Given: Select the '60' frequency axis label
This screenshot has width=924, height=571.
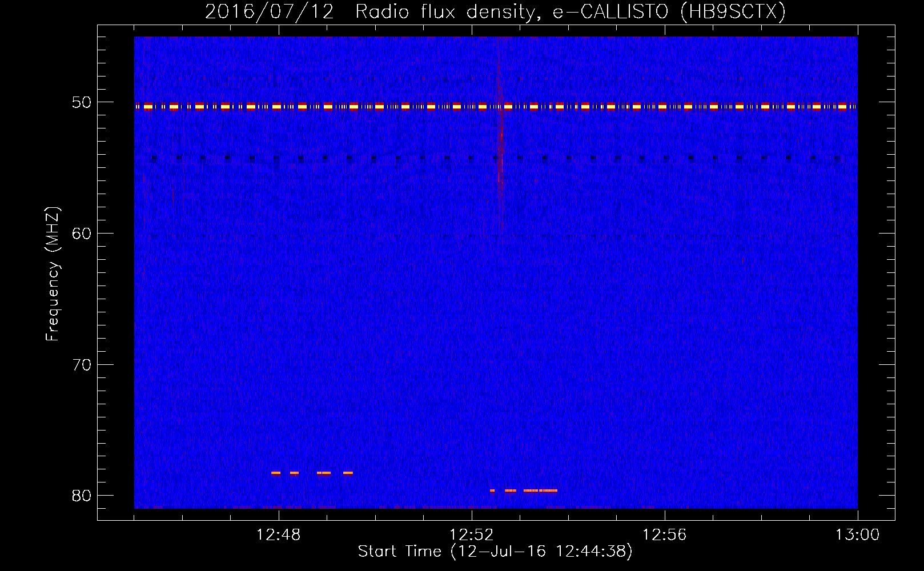Looking at the screenshot, I should [82, 233].
